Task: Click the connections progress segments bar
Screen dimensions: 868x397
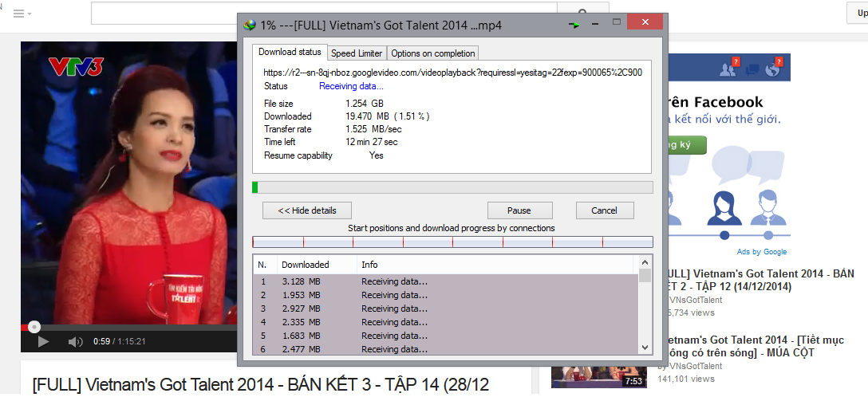Action: [452, 242]
